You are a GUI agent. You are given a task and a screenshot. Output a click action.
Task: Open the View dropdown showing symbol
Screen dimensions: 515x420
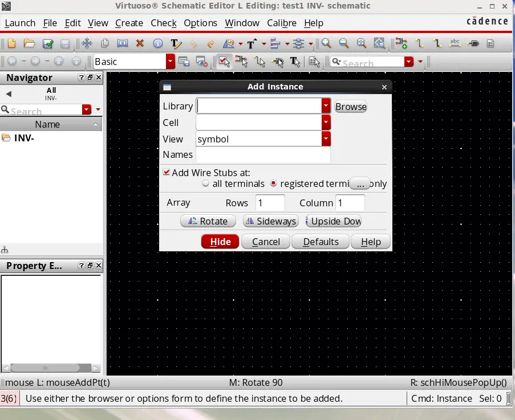pyautogui.click(x=326, y=139)
